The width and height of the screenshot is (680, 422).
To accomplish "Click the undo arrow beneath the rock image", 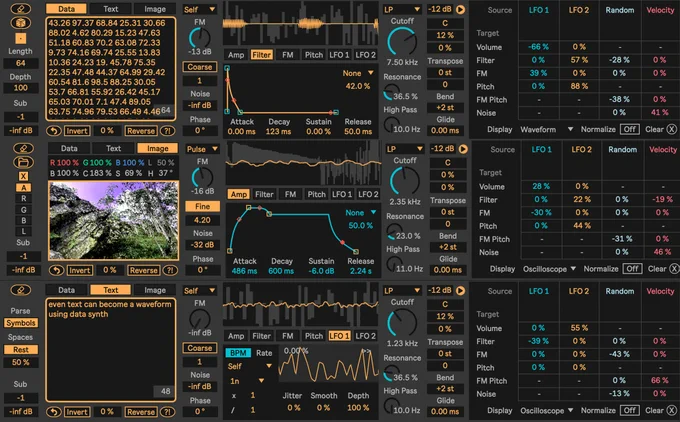I will pyautogui.click(x=56, y=270).
